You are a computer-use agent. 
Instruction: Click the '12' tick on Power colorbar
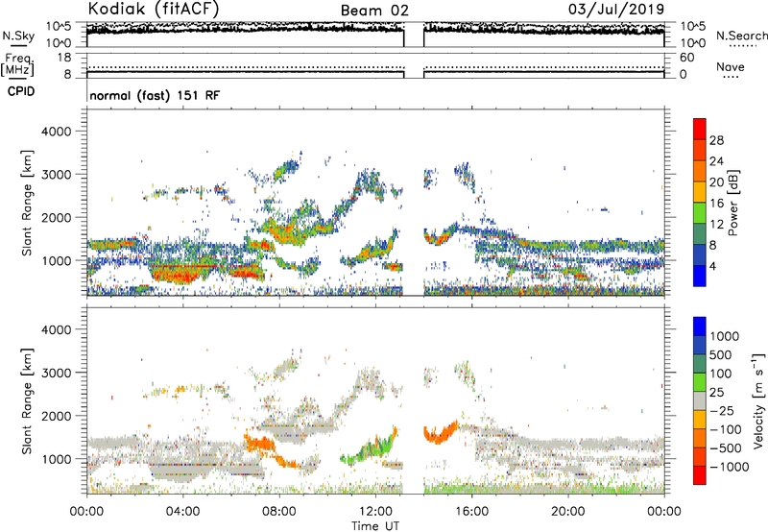[716, 225]
